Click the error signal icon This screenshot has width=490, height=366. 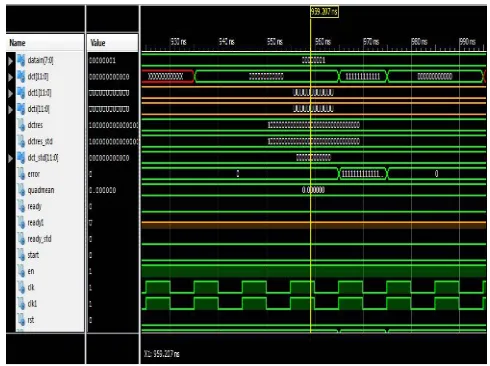point(21,174)
